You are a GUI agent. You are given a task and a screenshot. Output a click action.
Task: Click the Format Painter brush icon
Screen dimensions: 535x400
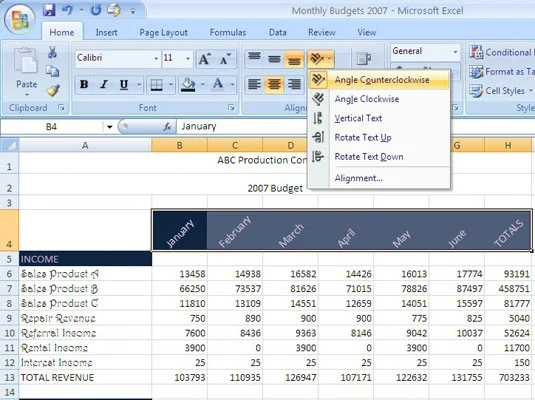[53, 90]
